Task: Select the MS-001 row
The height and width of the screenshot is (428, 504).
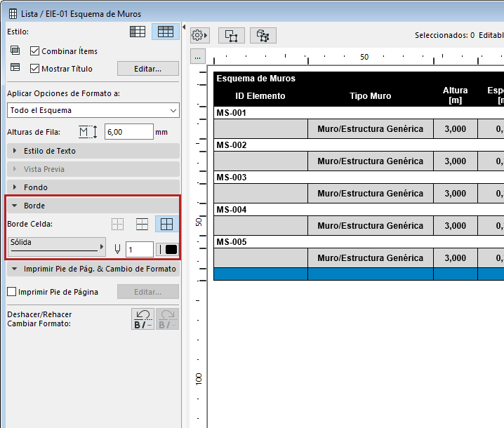Action: coord(359,113)
